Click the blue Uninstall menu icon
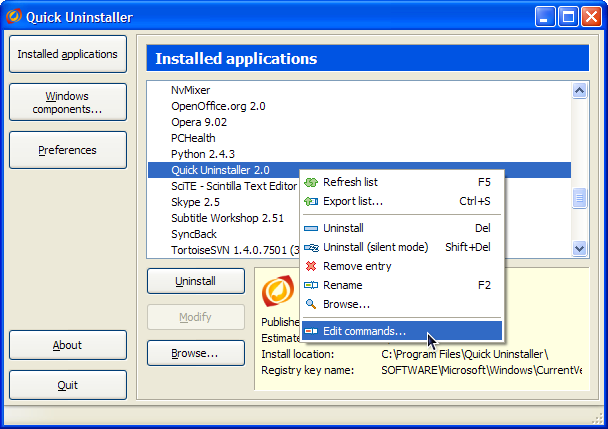The height and width of the screenshot is (429, 608). (x=311, y=228)
